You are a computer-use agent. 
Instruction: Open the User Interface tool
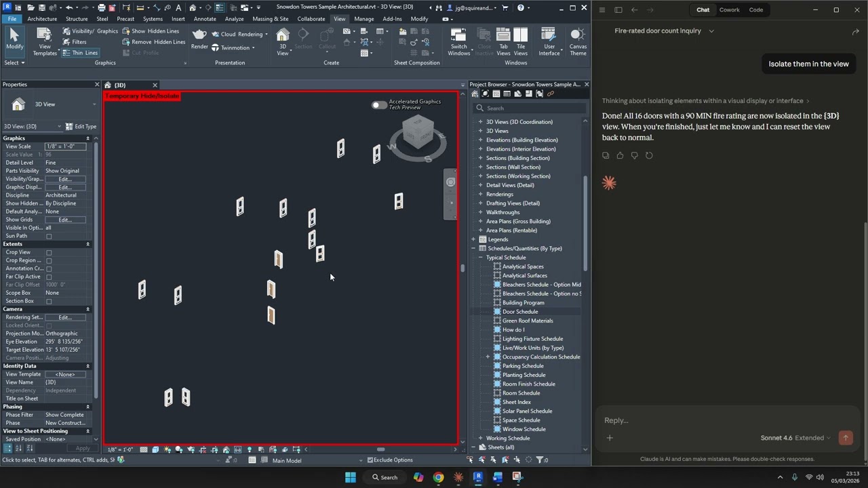coord(549,42)
